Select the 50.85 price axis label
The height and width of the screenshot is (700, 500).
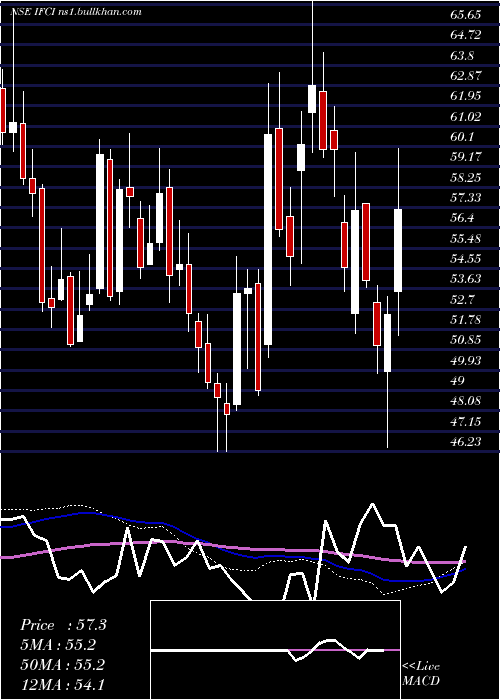click(x=466, y=340)
